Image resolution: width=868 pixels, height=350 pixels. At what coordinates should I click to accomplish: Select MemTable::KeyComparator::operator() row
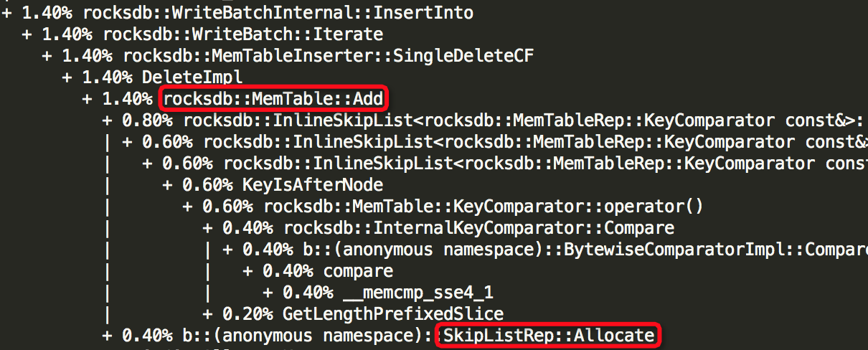click(x=443, y=207)
